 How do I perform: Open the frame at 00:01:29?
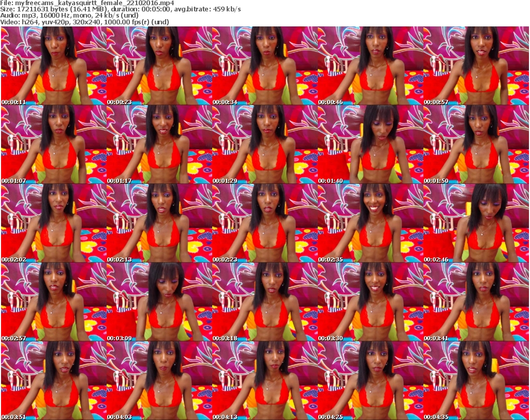pyautogui.click(x=264, y=144)
